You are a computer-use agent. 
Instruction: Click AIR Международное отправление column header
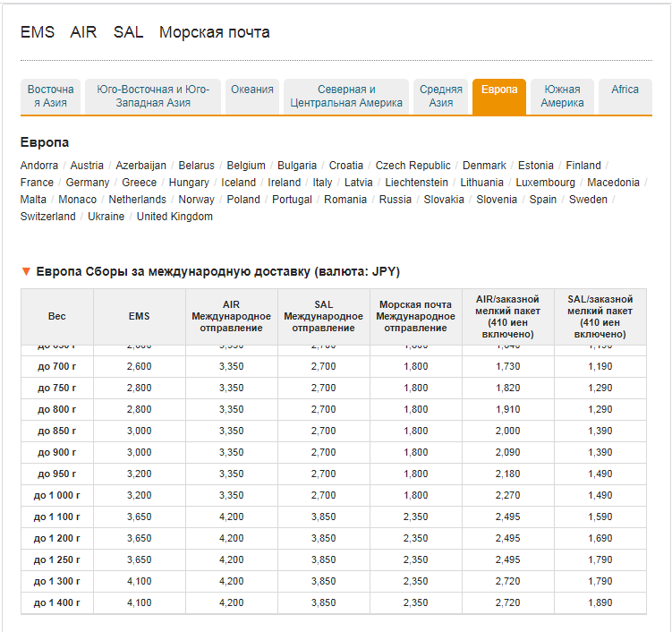[232, 316]
